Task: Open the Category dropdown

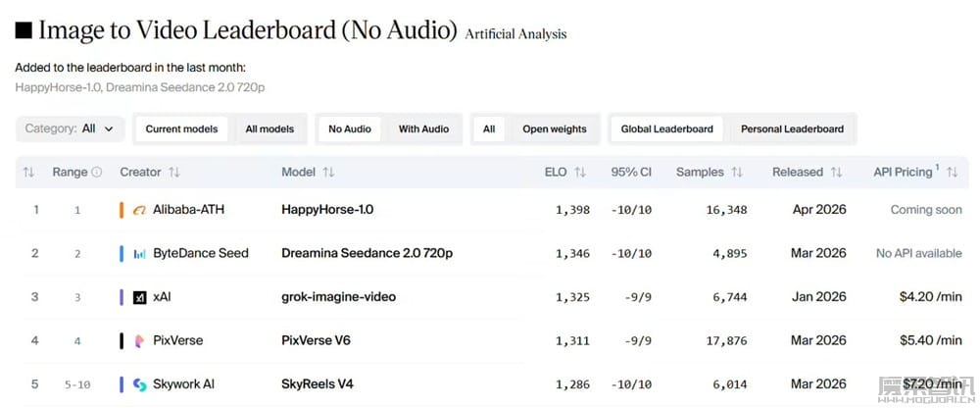Action: (71, 129)
